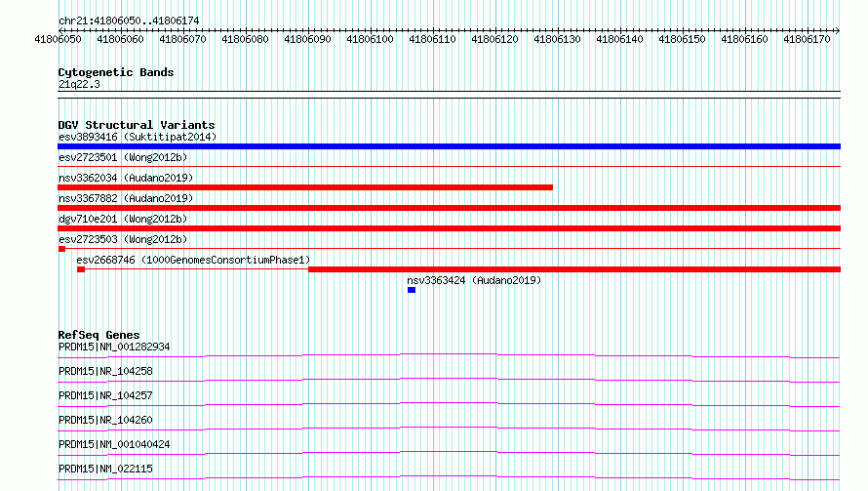
Task: Open the esv2723503 (Wong2012b) label
Action: tap(123, 239)
